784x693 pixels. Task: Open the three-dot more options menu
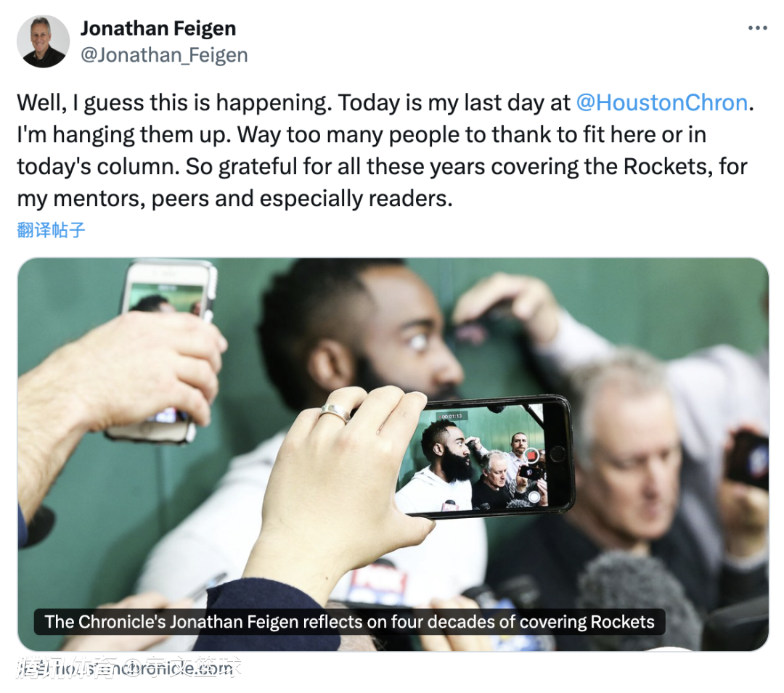[x=757, y=28]
